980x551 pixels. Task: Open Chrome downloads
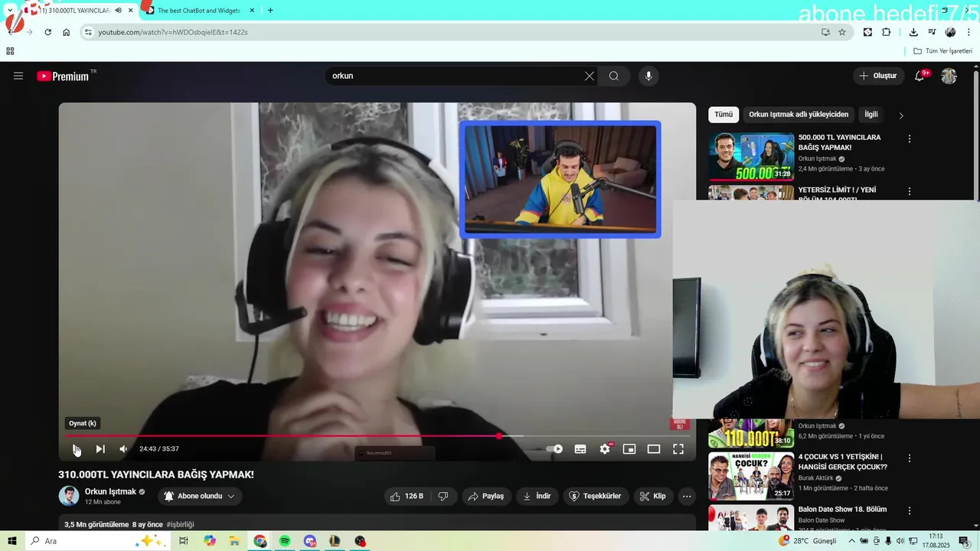pyautogui.click(x=913, y=32)
